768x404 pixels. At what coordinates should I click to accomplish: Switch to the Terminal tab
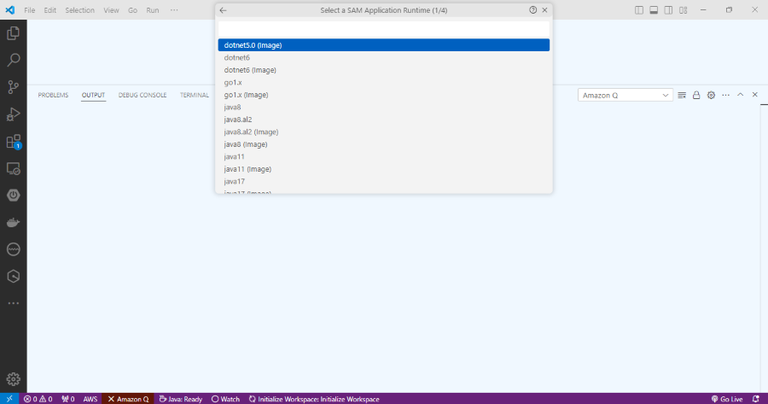point(194,95)
